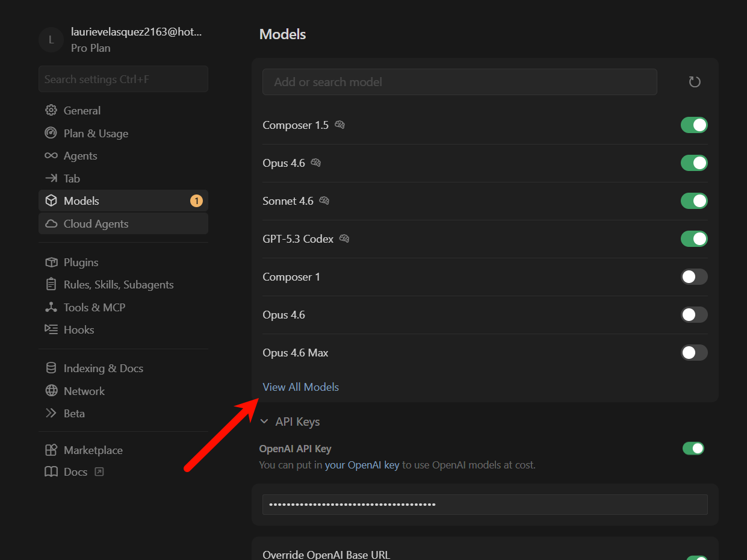
Task: Click the Opus 4.6 Max model name
Action: point(296,353)
